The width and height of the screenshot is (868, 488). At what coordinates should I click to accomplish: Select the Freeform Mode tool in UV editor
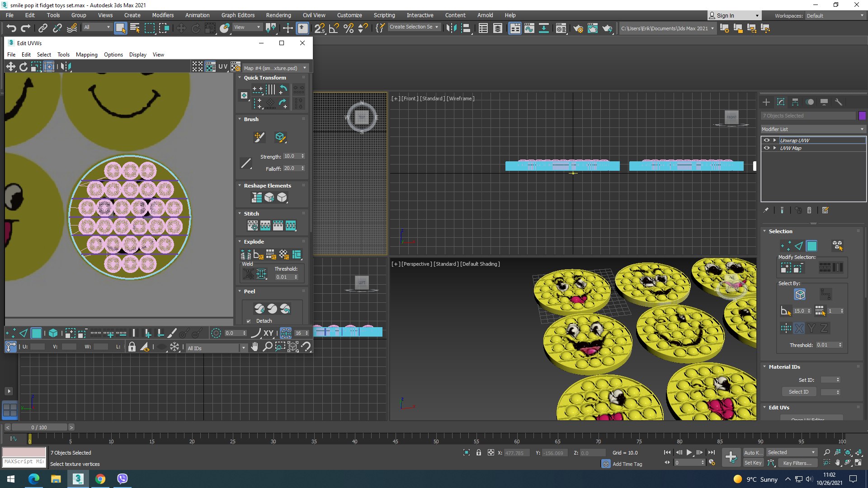(49, 67)
